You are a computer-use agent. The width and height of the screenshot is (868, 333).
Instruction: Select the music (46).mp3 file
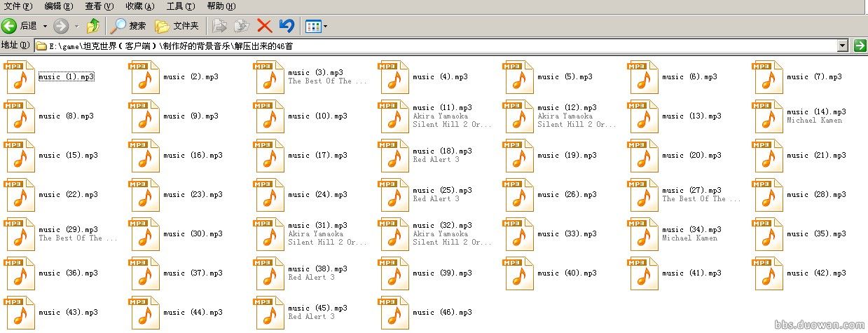pyautogui.click(x=442, y=312)
